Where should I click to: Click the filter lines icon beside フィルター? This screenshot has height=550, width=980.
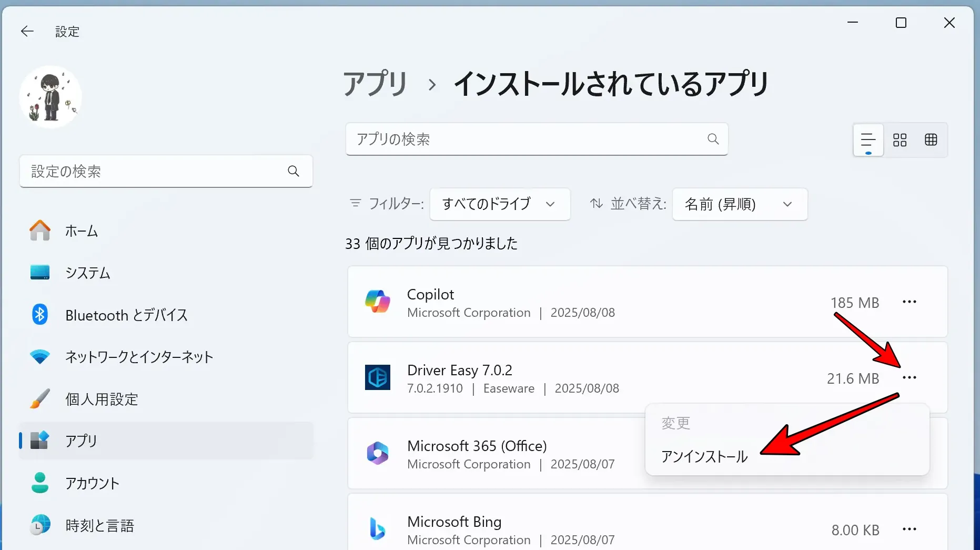356,204
